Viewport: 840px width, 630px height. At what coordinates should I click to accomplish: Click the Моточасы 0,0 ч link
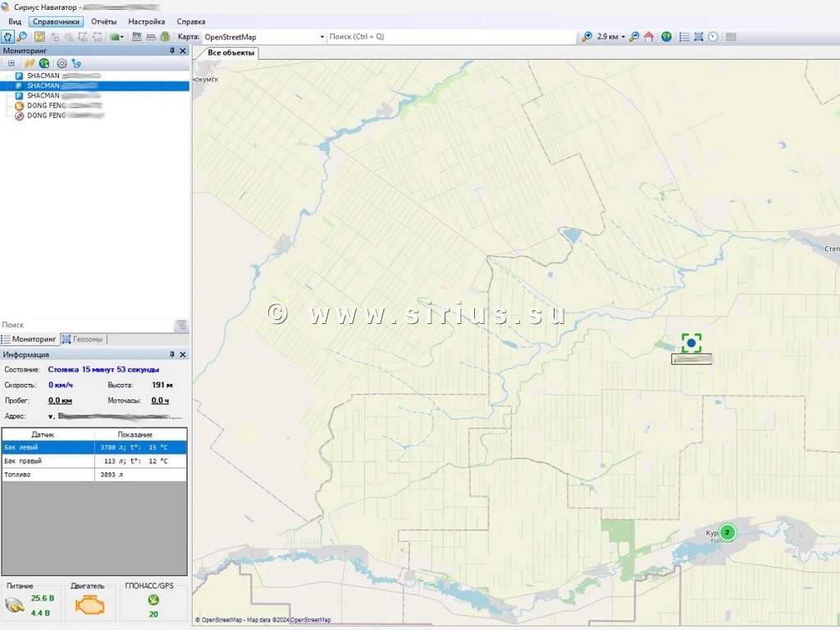tap(159, 400)
